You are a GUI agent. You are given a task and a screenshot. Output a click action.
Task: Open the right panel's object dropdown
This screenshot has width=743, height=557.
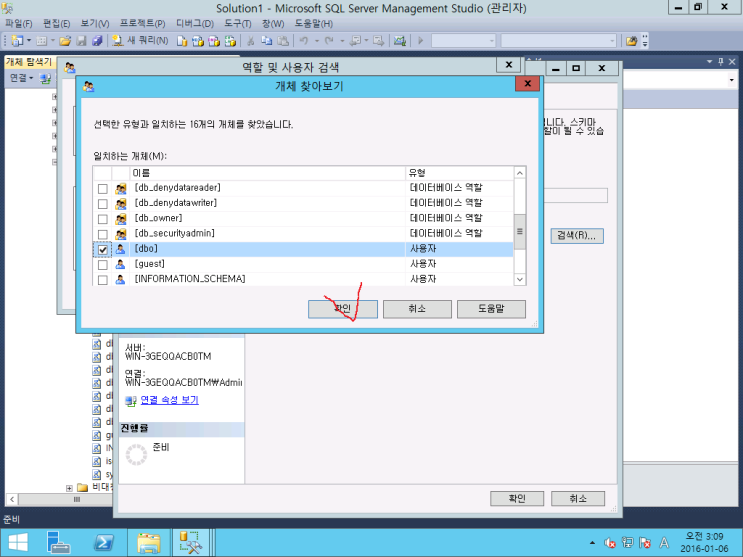(731, 80)
